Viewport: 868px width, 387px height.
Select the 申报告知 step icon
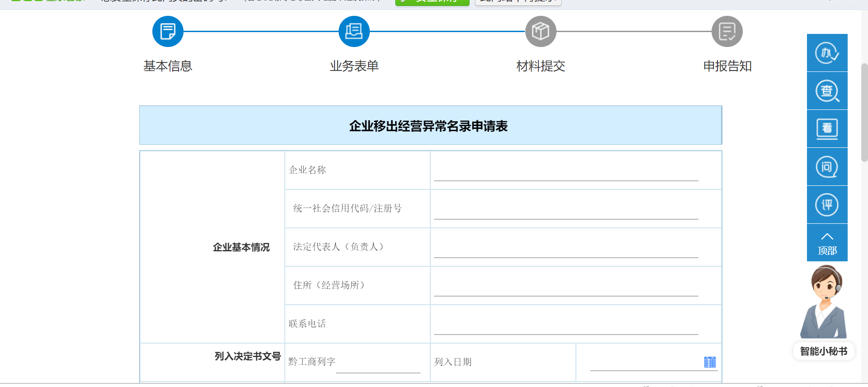coord(727,32)
